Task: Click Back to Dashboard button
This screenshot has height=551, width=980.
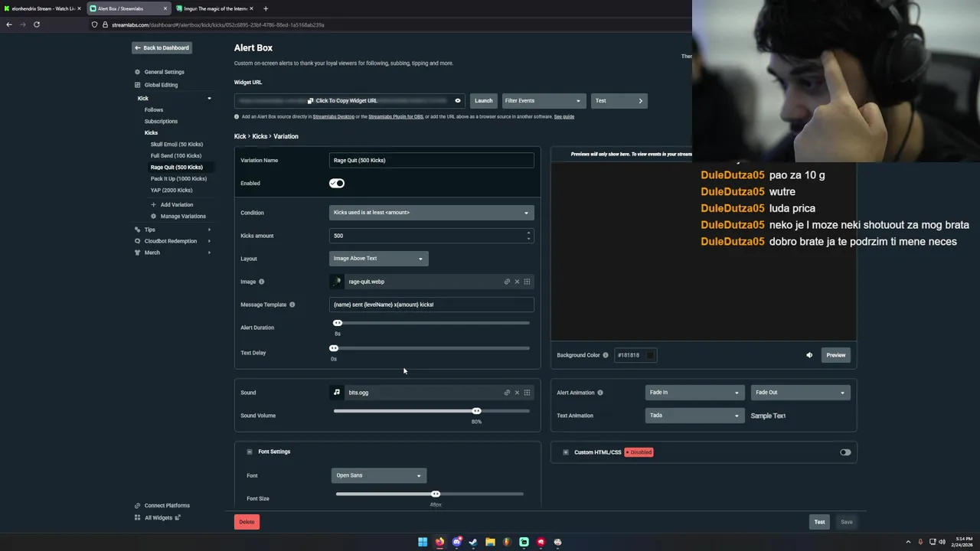Action: point(162,47)
